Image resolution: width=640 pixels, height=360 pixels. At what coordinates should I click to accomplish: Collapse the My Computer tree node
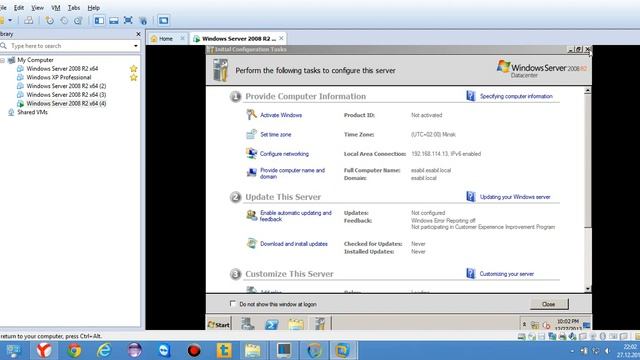pos(2,60)
